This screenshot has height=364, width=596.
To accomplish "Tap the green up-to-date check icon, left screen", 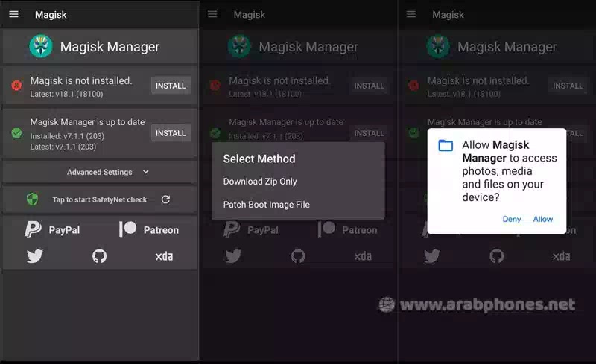I will [x=16, y=133].
